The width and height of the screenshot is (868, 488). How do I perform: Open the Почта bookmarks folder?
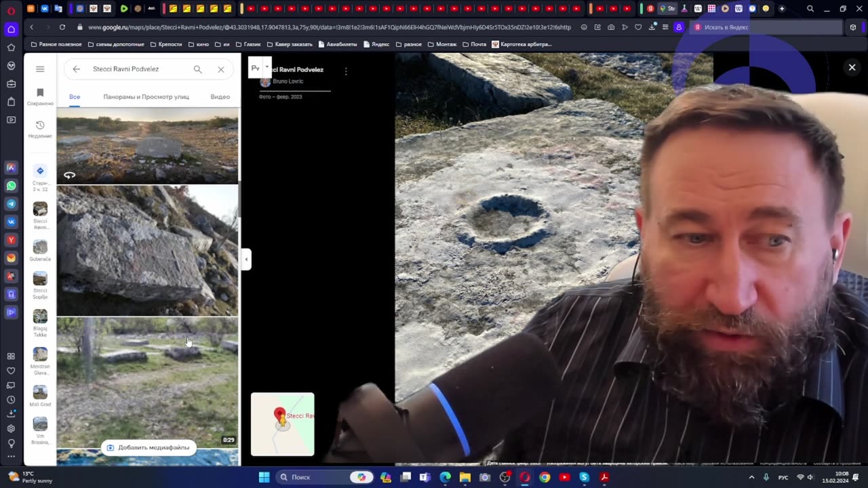[474, 44]
